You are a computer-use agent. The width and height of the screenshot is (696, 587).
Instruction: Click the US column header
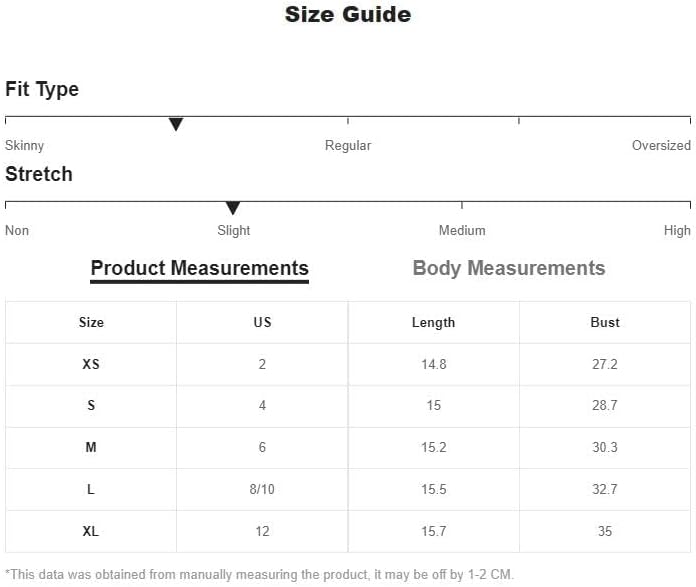(262, 322)
